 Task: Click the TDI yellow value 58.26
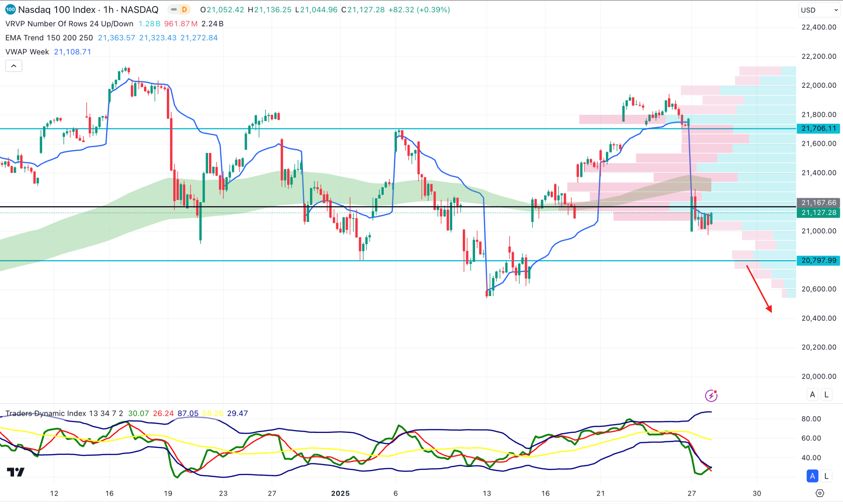tap(213, 413)
